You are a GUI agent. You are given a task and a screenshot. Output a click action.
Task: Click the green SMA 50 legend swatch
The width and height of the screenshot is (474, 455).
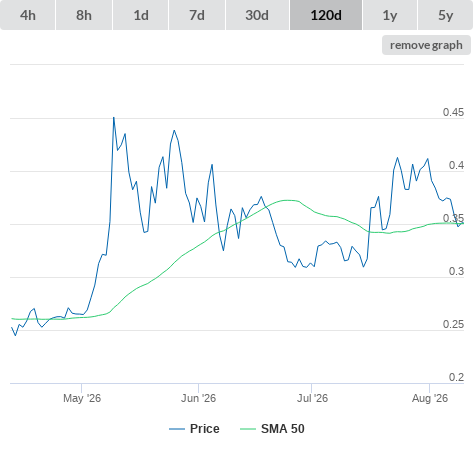248,429
